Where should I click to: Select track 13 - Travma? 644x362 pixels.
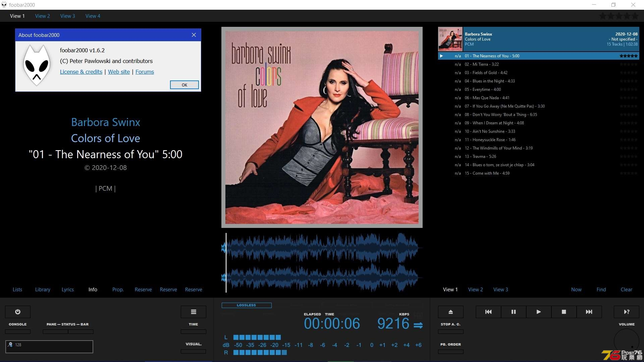[x=539, y=157]
